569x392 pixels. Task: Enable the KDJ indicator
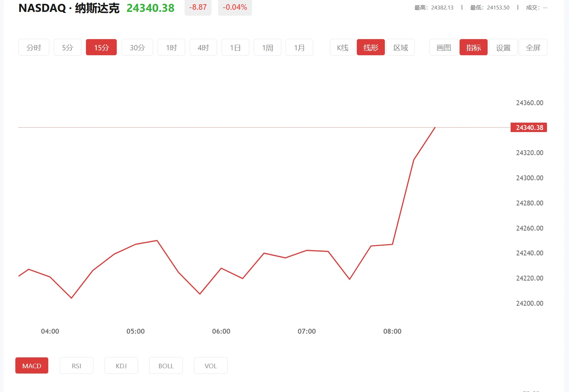point(121,365)
